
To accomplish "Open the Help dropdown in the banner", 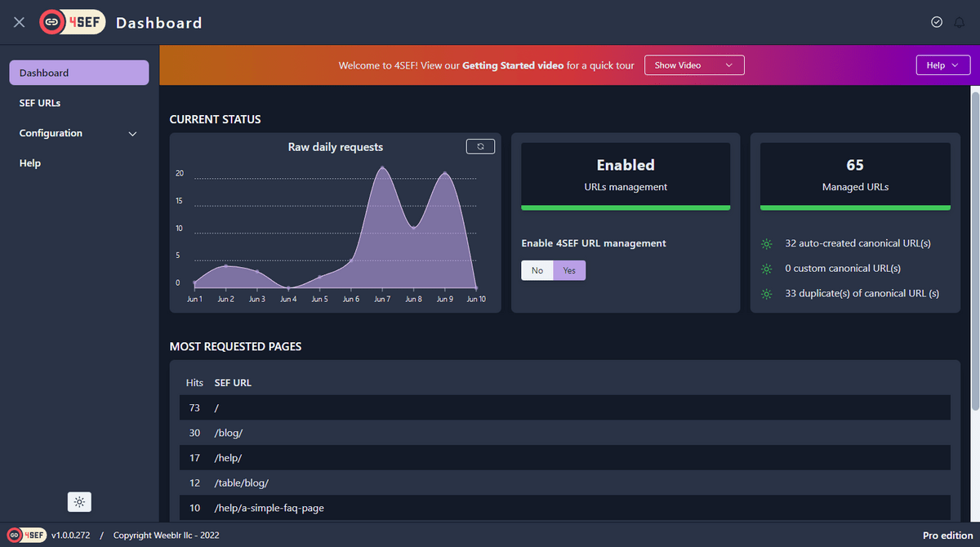I will point(943,64).
